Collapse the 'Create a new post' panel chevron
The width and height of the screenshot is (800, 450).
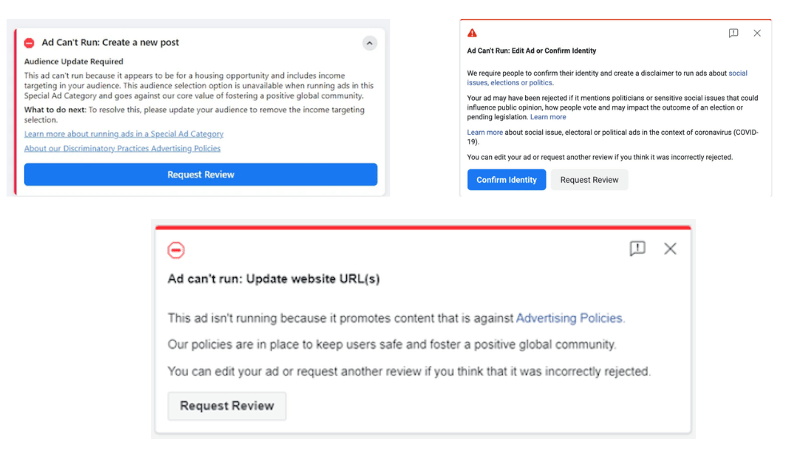point(369,43)
